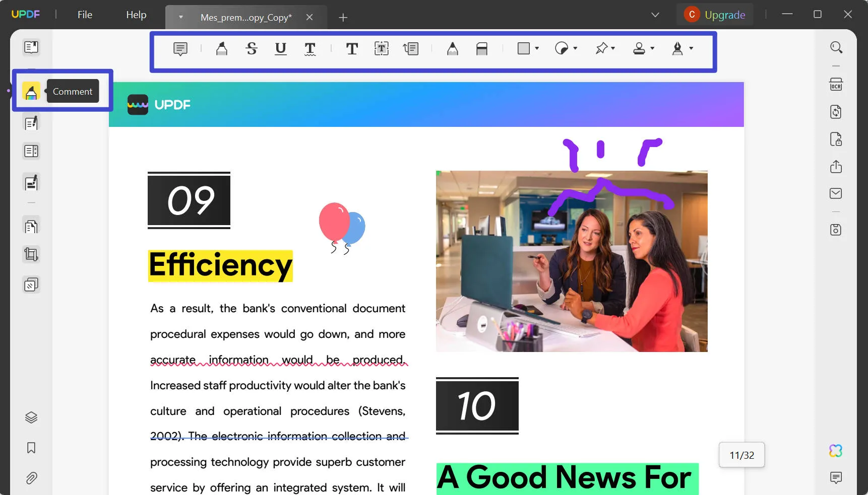Choose the strikethrough annotation tool

coord(252,49)
